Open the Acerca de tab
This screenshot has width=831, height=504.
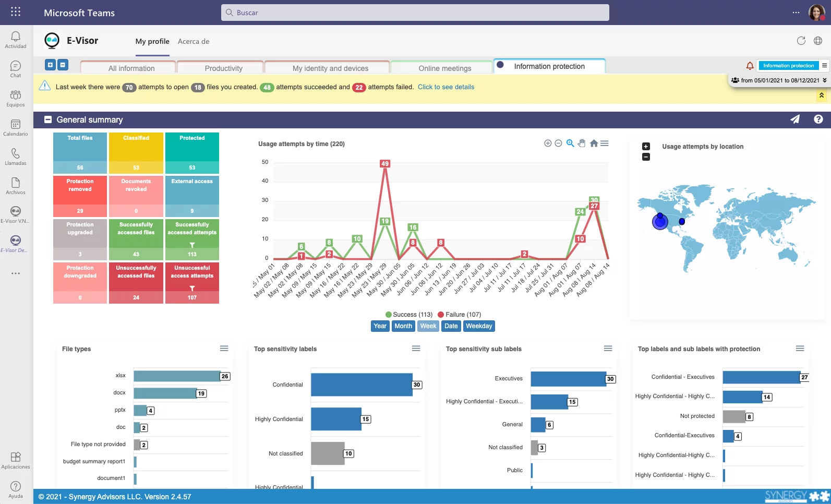click(x=194, y=41)
